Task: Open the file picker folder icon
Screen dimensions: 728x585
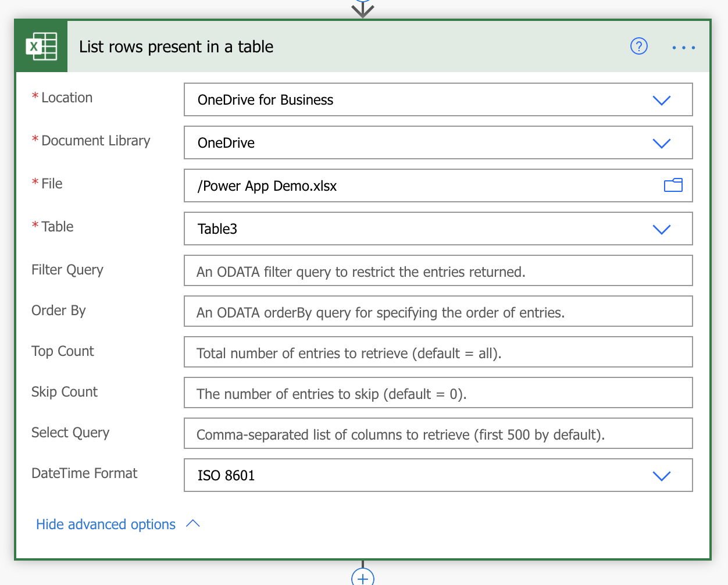Action: coord(673,186)
